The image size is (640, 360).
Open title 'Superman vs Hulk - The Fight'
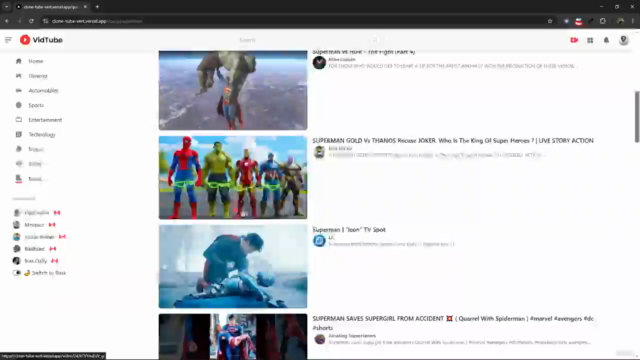pos(364,52)
